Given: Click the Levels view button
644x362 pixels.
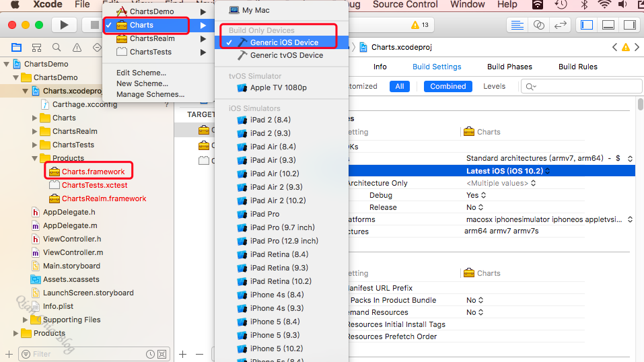Looking at the screenshot, I should click(x=494, y=86).
